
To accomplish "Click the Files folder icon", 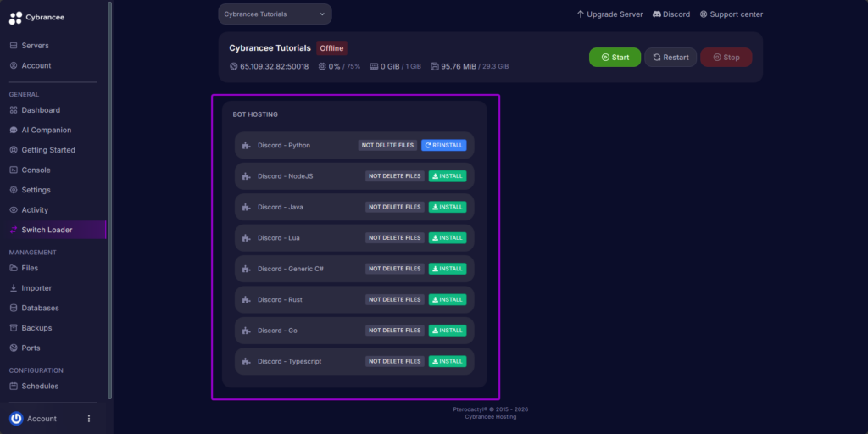I will 14,268.
